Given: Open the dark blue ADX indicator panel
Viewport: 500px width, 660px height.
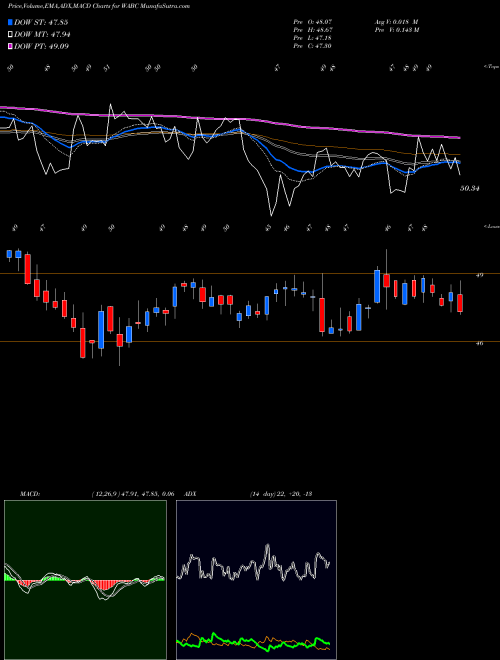Looking at the screenshot, I should (256, 580).
